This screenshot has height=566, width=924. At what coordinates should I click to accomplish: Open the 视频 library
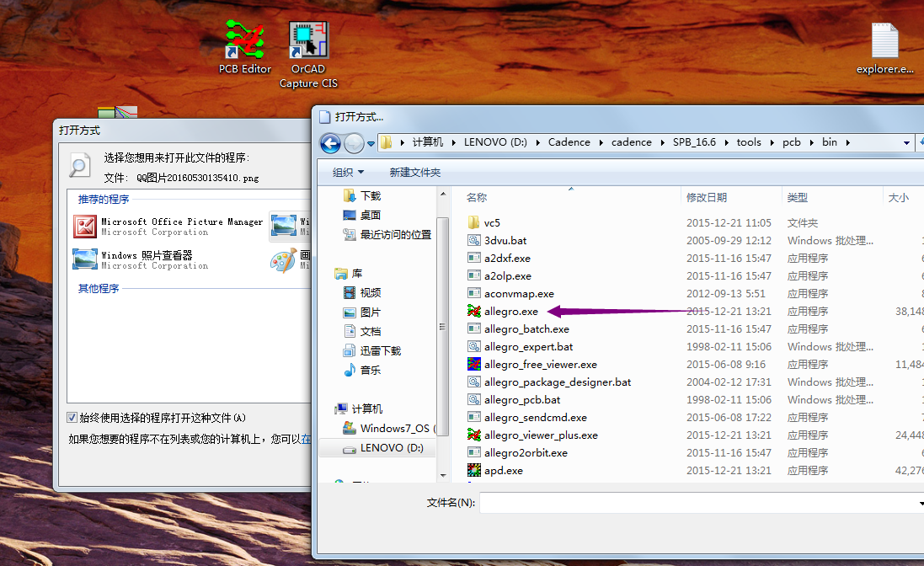[362, 293]
